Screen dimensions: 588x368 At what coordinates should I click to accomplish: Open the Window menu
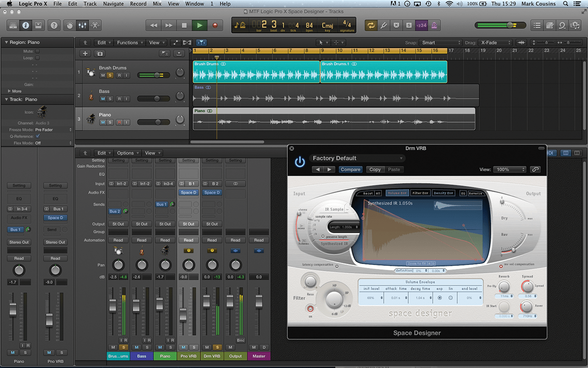point(195,4)
